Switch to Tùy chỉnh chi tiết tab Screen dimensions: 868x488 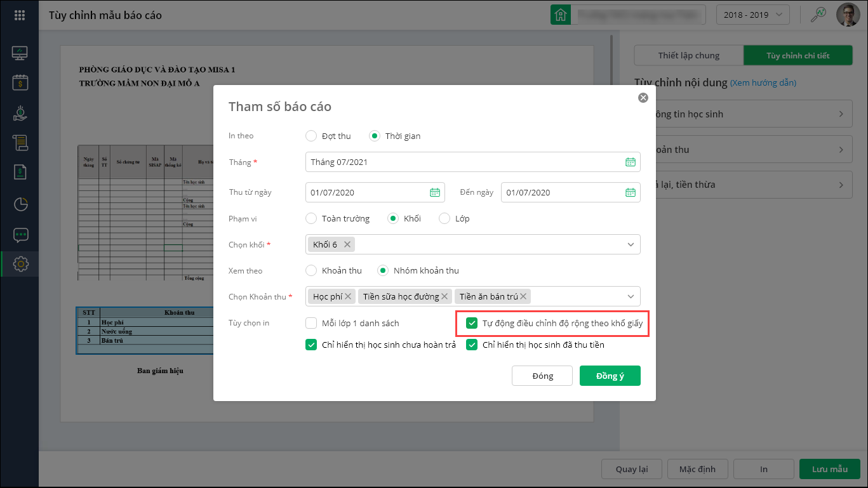798,55
